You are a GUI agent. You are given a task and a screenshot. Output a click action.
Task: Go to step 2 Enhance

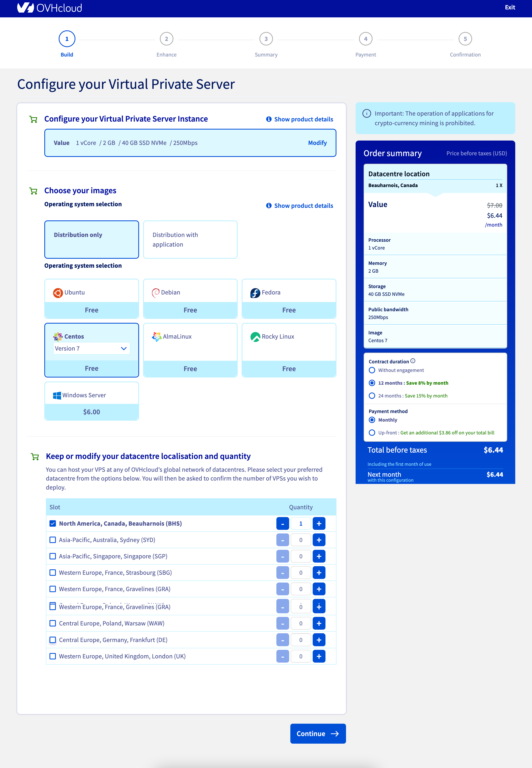pyautogui.click(x=166, y=39)
